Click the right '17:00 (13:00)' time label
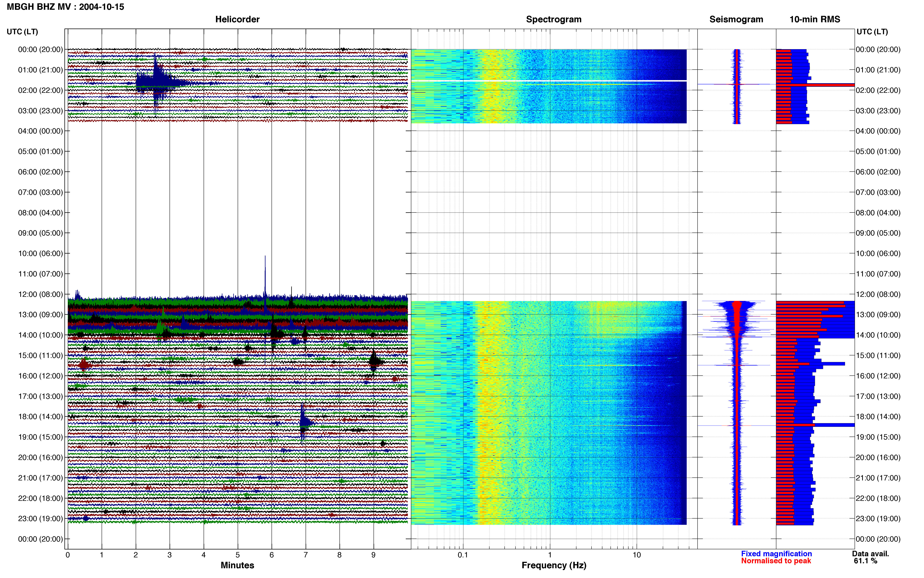Viewport: 924px width, 578px height. (878, 396)
